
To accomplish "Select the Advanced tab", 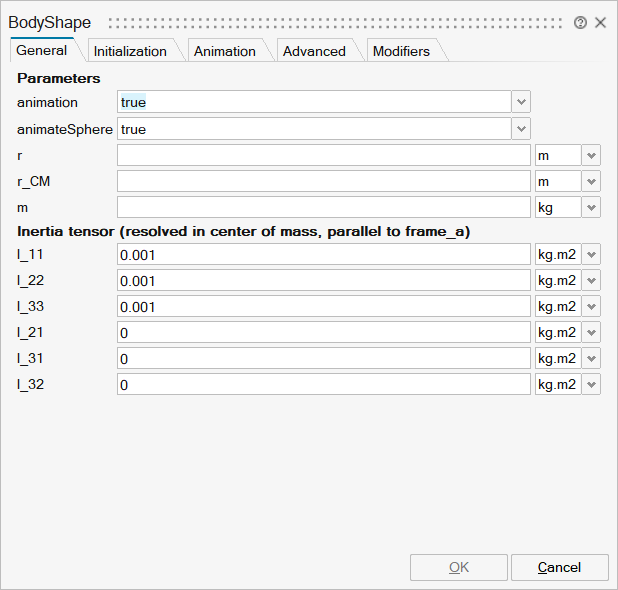I will (x=314, y=51).
